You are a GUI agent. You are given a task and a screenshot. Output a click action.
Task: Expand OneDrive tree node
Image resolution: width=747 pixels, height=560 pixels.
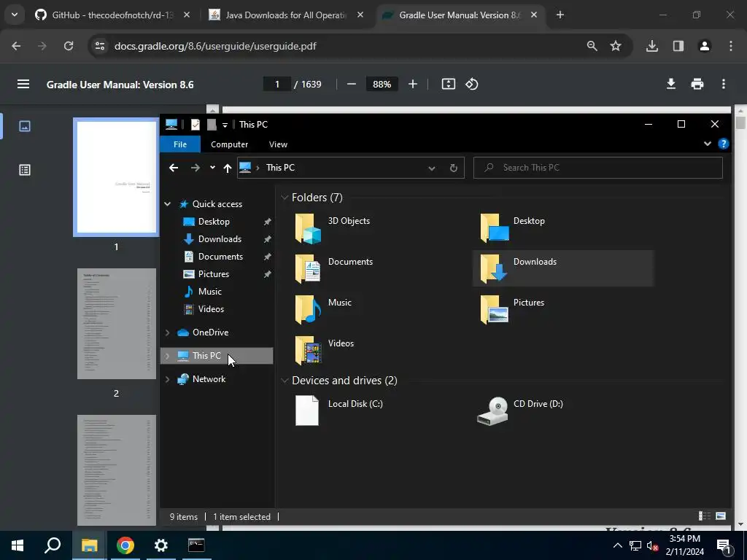[167, 332]
